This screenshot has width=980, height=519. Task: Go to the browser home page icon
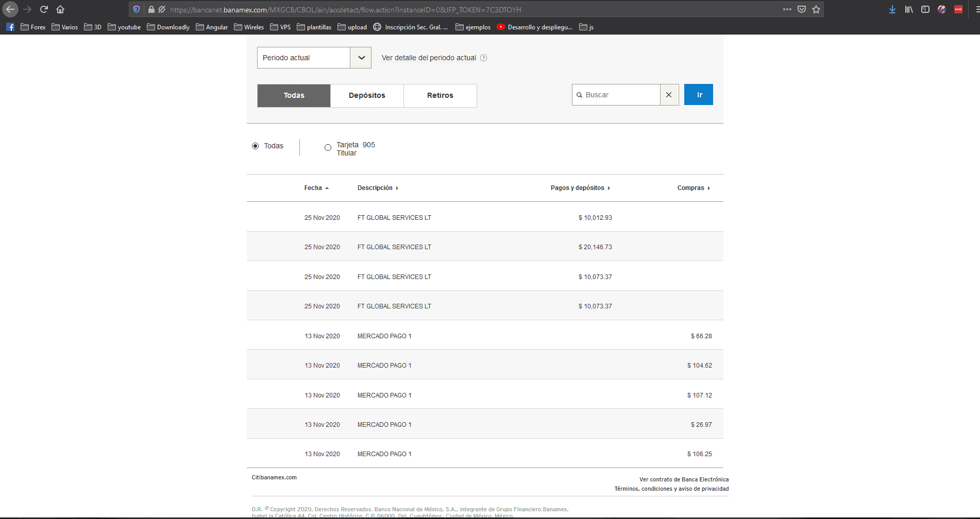(60, 9)
